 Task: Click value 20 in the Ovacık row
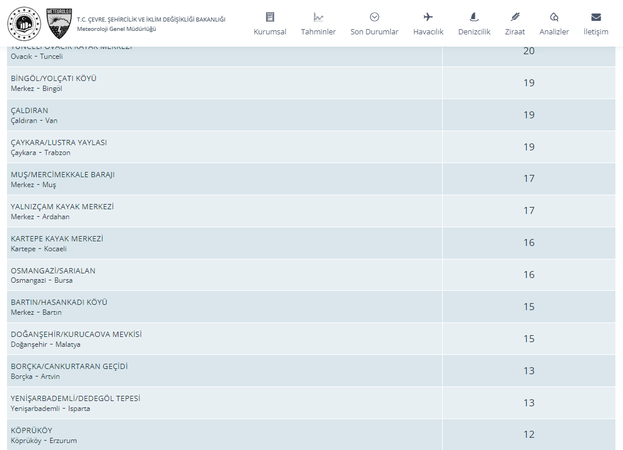pos(529,51)
